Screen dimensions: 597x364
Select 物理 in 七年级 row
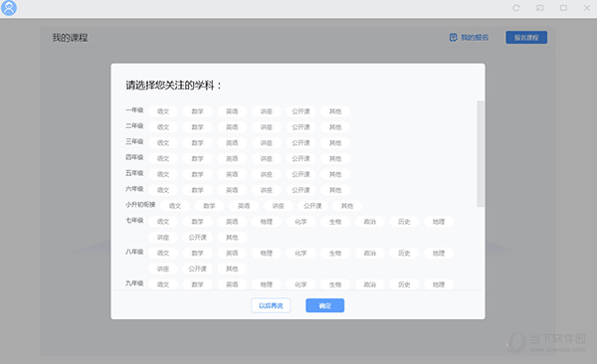tap(266, 222)
